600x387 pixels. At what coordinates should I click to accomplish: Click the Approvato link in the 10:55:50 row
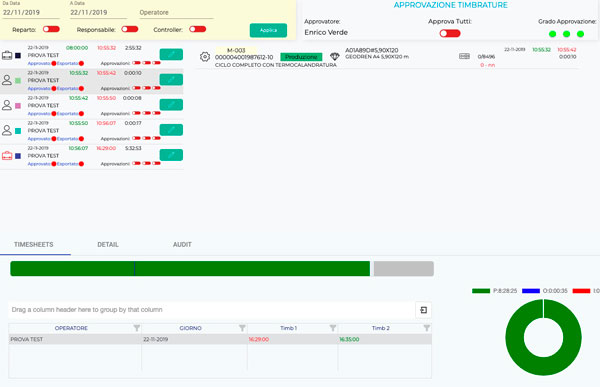(39, 139)
